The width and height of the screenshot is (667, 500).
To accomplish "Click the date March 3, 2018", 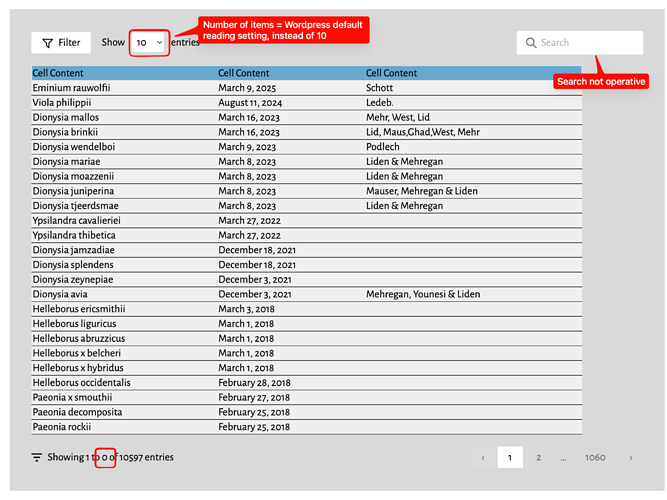I will coord(246,309).
